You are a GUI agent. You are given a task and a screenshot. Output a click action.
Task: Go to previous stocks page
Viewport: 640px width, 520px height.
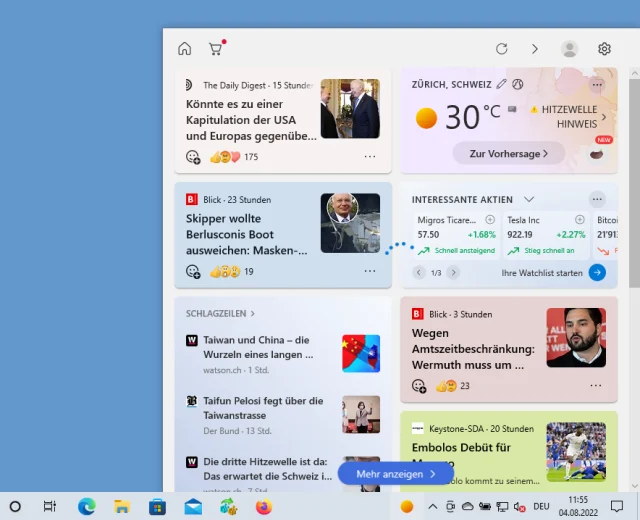[x=419, y=272]
